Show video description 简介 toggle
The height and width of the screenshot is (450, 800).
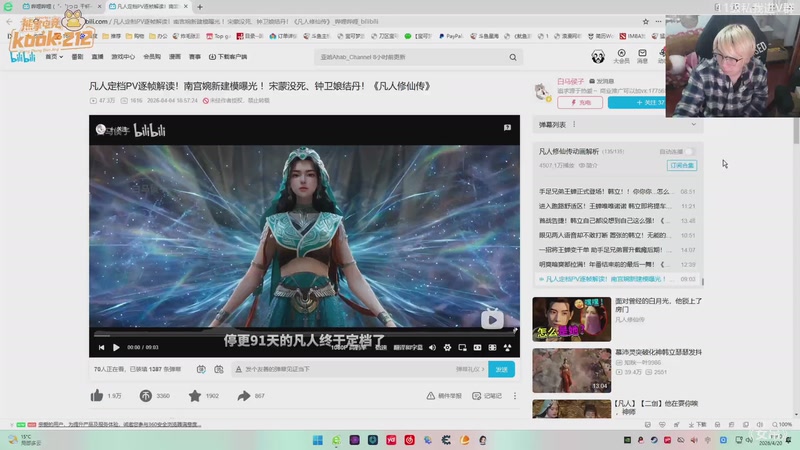[x=588, y=165]
